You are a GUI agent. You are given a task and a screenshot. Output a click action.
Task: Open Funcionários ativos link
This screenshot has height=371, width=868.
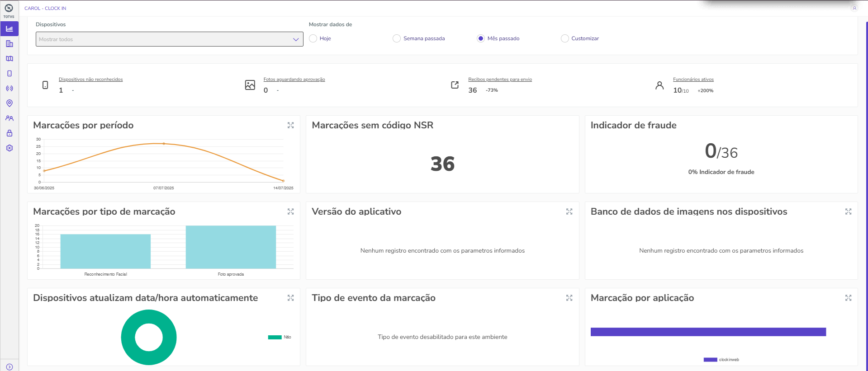click(x=693, y=80)
